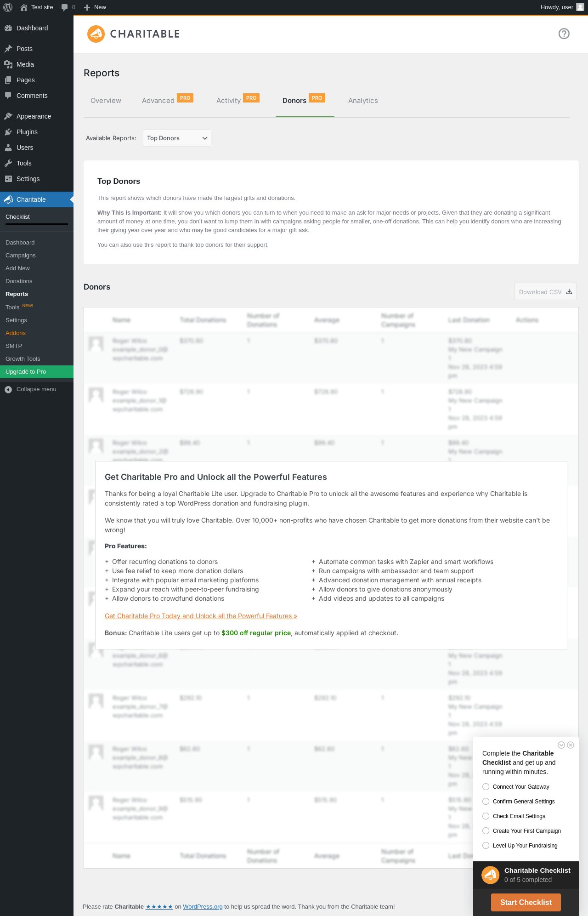
Task: Minimize the checklist popup with chevron icon
Action: (561, 745)
